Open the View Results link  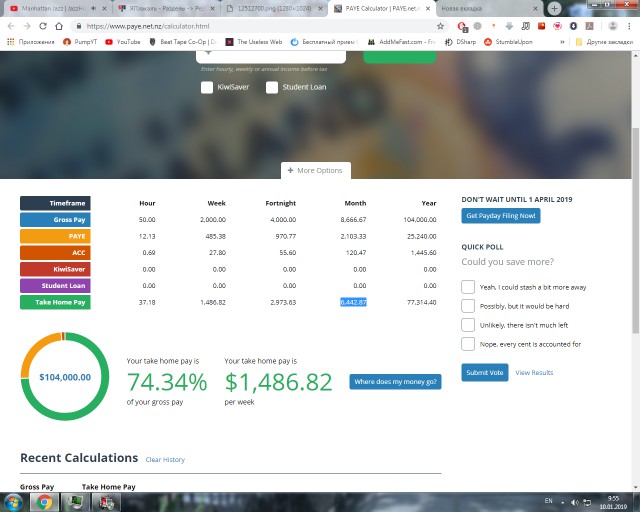click(x=534, y=372)
